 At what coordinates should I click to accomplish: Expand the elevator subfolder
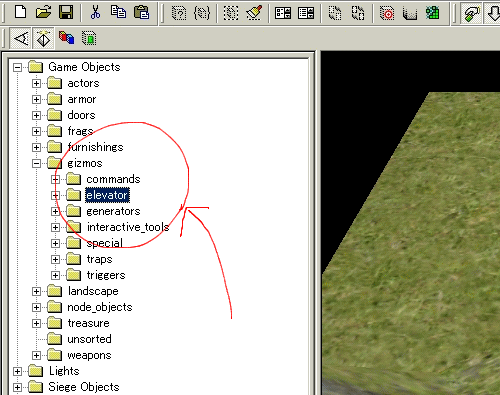click(x=55, y=195)
